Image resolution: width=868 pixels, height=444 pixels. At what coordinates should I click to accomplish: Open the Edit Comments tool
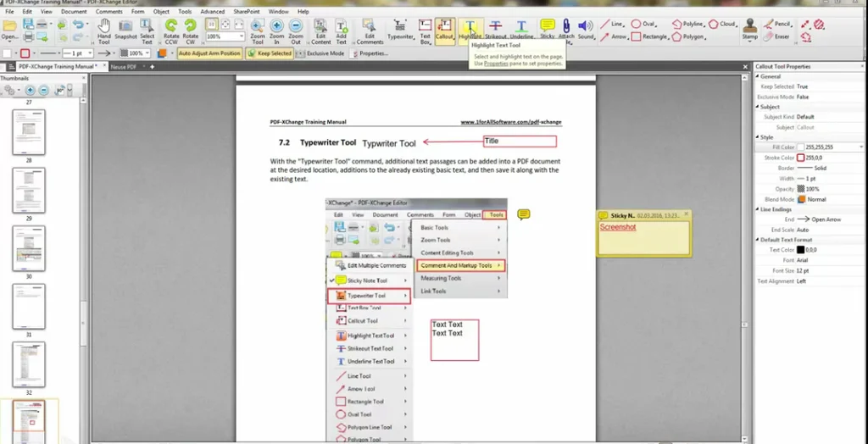click(370, 31)
